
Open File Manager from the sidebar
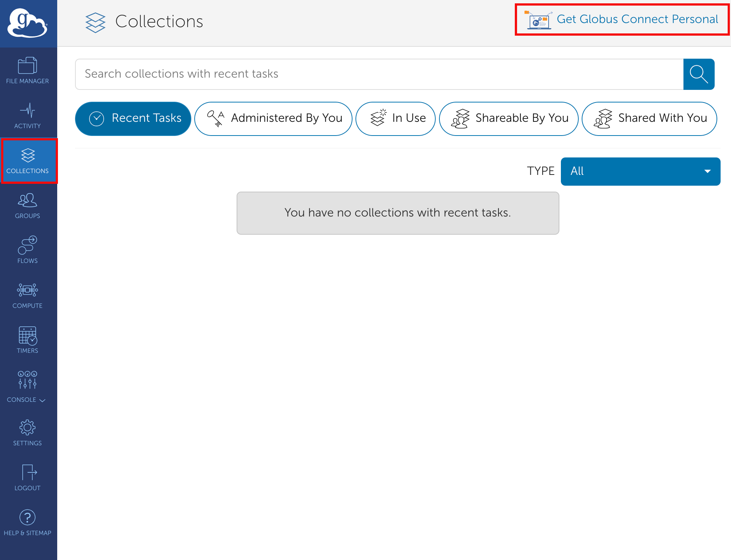(x=27, y=71)
